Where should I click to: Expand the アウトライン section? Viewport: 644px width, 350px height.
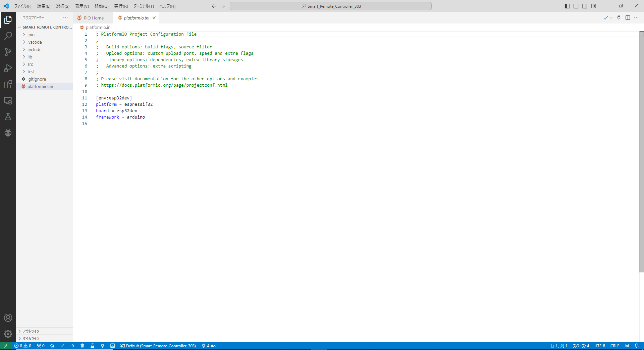pos(31,331)
